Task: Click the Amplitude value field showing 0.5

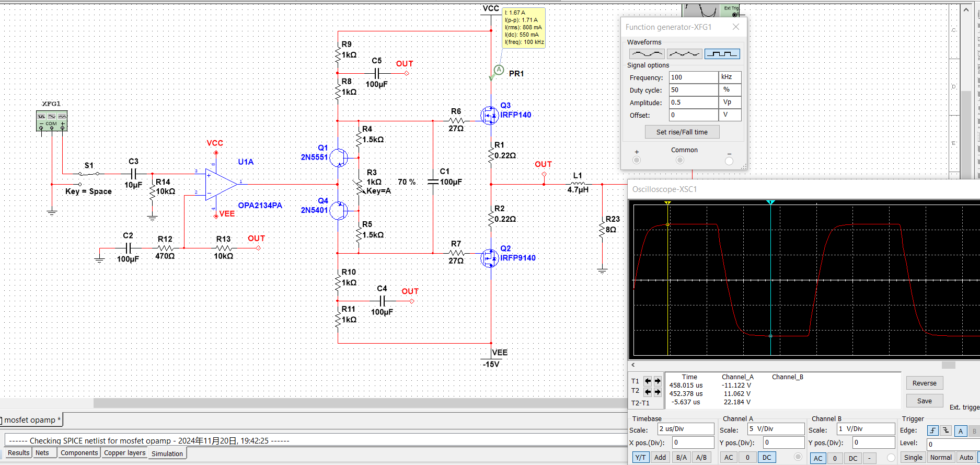Action: coord(694,103)
